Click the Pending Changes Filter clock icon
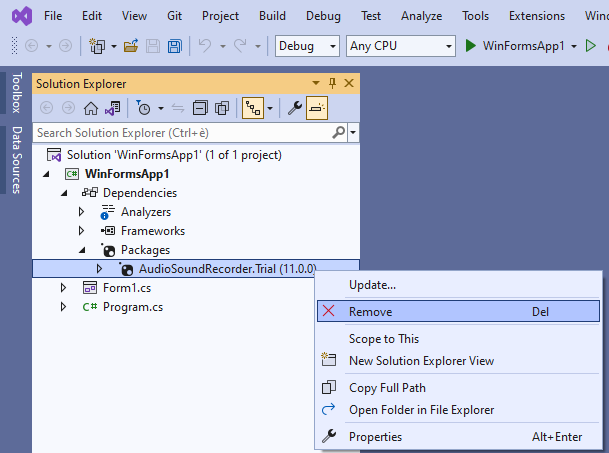This screenshot has height=453, width=609. [144, 108]
